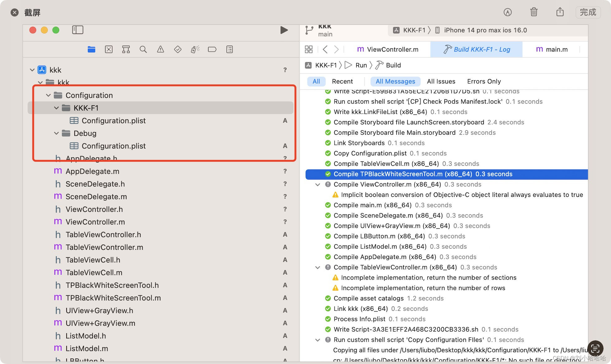Click the Run build play button

(284, 30)
